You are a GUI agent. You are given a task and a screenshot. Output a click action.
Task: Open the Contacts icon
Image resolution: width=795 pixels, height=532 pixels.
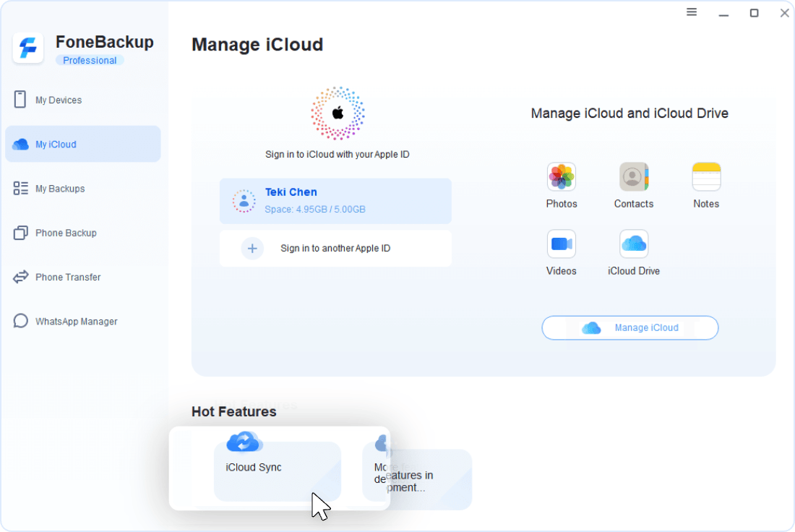click(634, 177)
